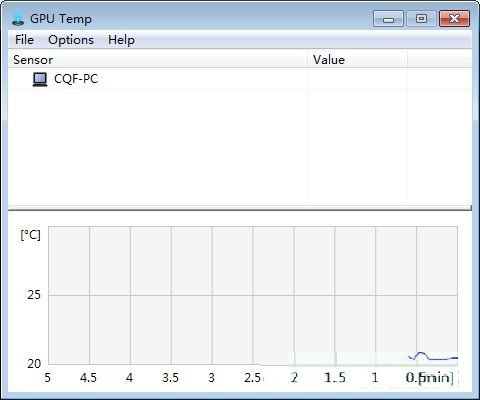Click the 4.5 time axis label
Screen dimensions: 480x400
click(88, 378)
